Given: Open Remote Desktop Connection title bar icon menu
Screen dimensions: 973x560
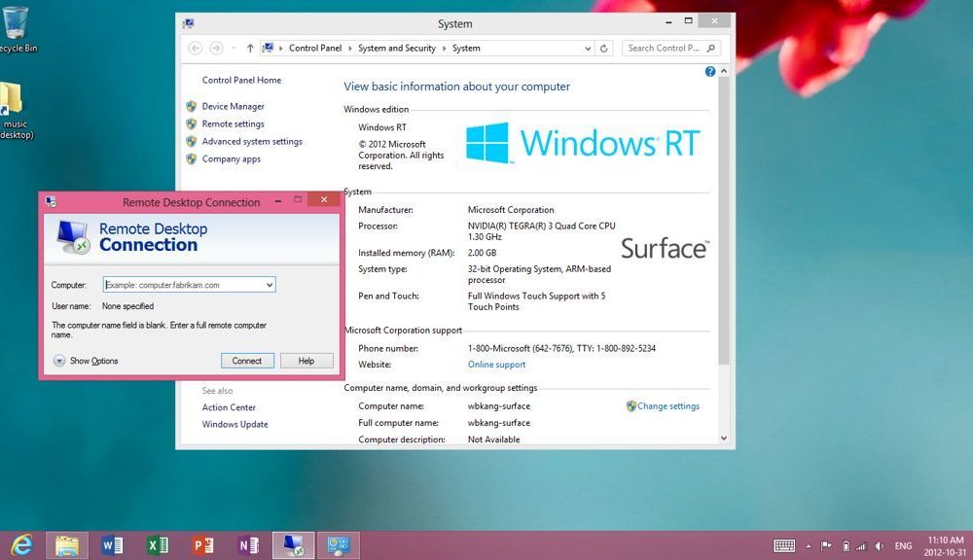Looking at the screenshot, I should [51, 201].
